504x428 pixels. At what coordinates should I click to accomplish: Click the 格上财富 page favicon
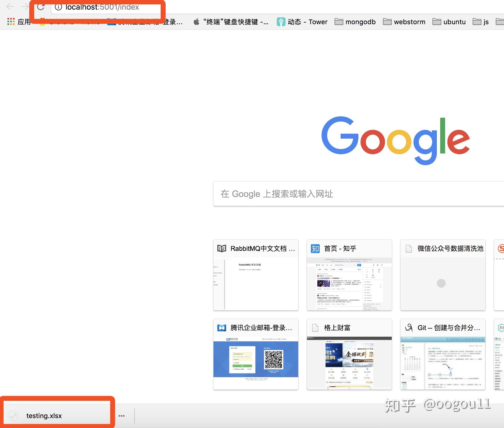pyautogui.click(x=315, y=328)
